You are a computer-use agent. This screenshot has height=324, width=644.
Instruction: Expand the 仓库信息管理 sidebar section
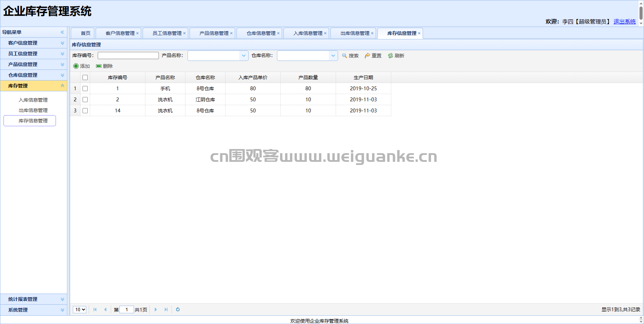click(33, 75)
